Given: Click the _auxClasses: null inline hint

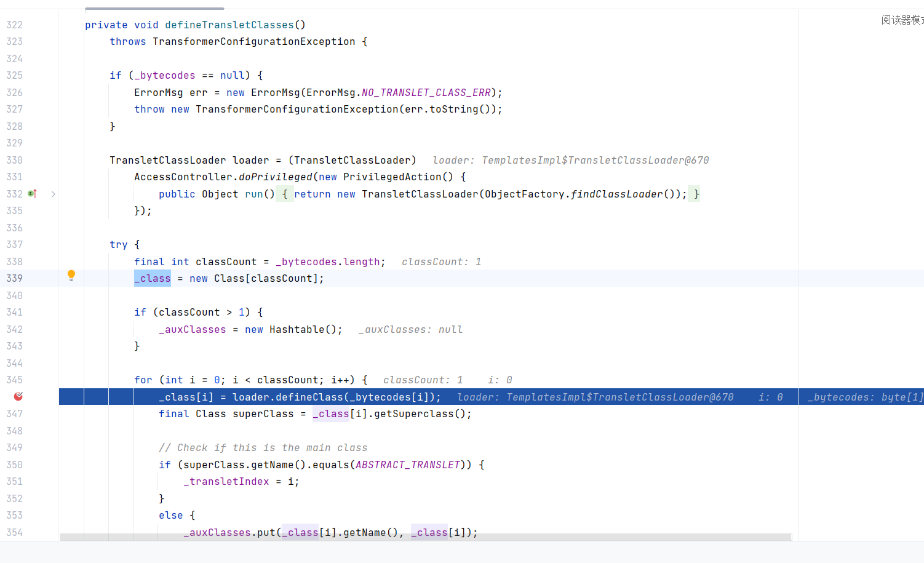Looking at the screenshot, I should point(410,330).
